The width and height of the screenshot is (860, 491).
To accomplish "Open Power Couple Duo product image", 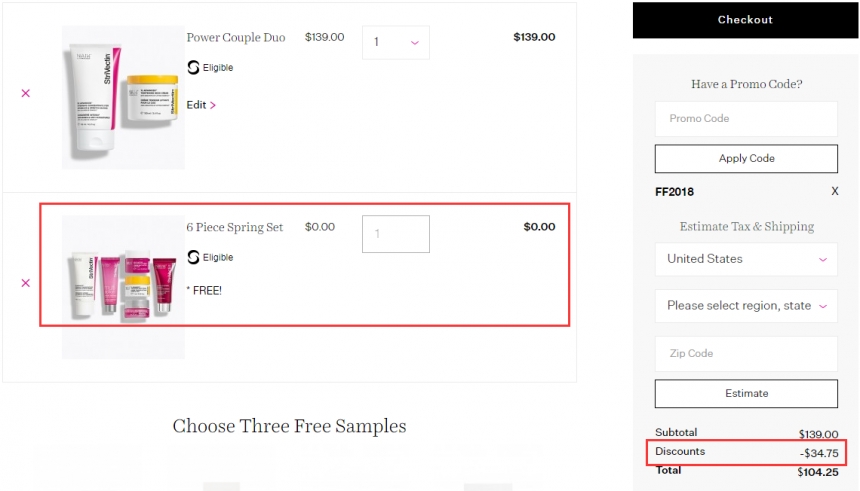I will [123, 97].
